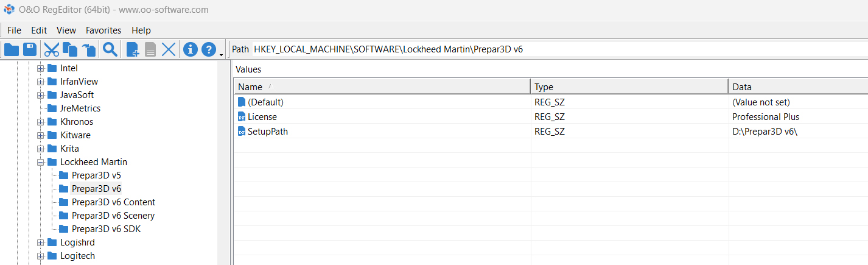Screen dimensions: 868x265
Task: Open the Edit menu
Action: tap(39, 30)
